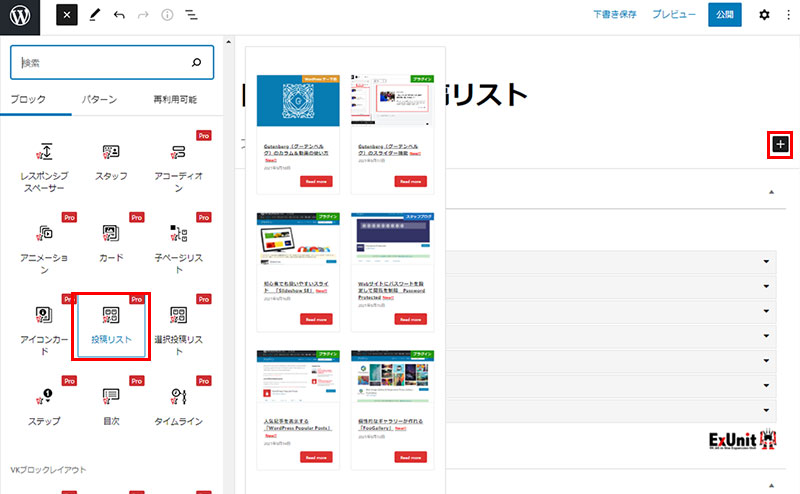Insert the アコーディオン block
The height and width of the screenshot is (494, 800).
click(178, 162)
